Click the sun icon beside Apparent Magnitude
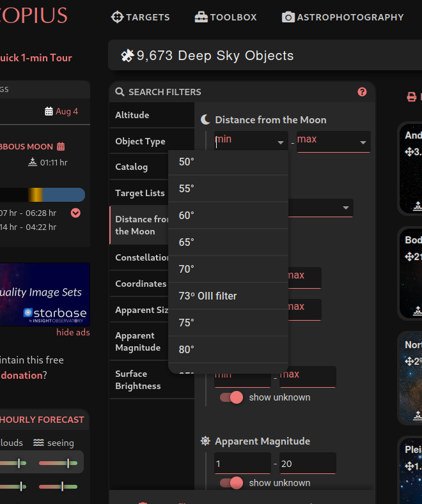The image size is (422, 504). click(205, 441)
